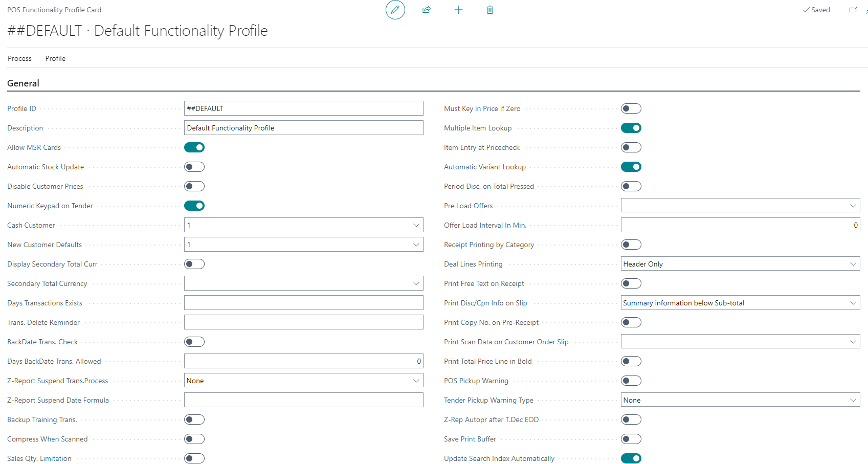868x464 pixels.
Task: Click the plus icon to create new
Action: coord(458,10)
